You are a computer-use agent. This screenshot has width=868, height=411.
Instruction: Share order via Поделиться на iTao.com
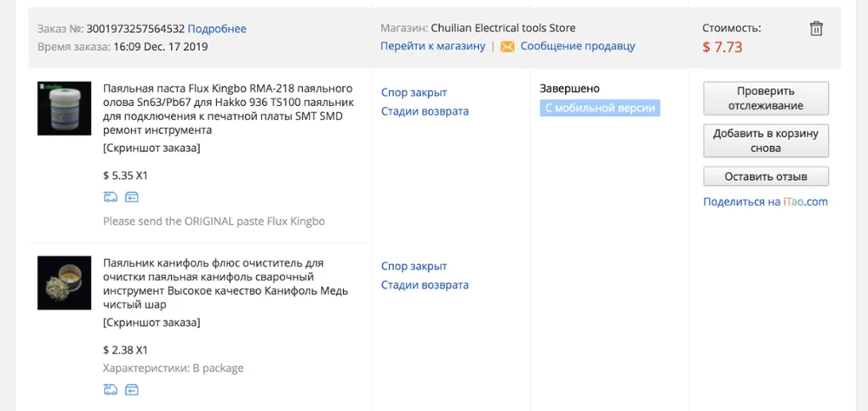pyautogui.click(x=766, y=202)
